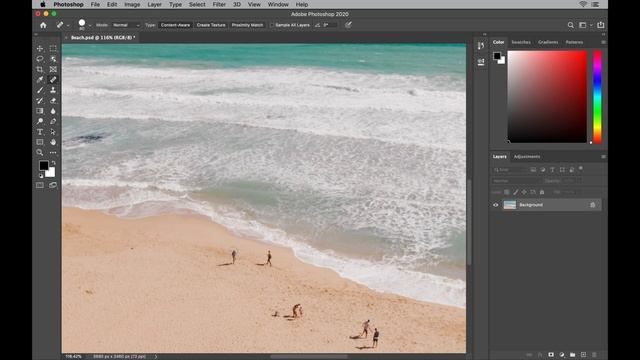Image resolution: width=640 pixels, height=360 pixels.
Task: Switch to the Patterns tab
Action: (x=574, y=42)
